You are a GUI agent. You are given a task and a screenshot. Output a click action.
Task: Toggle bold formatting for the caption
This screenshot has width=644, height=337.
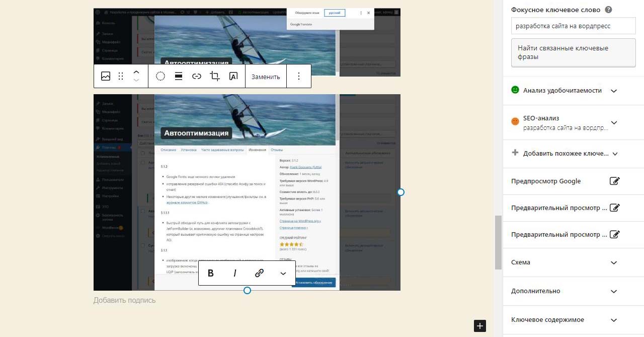pyautogui.click(x=211, y=273)
